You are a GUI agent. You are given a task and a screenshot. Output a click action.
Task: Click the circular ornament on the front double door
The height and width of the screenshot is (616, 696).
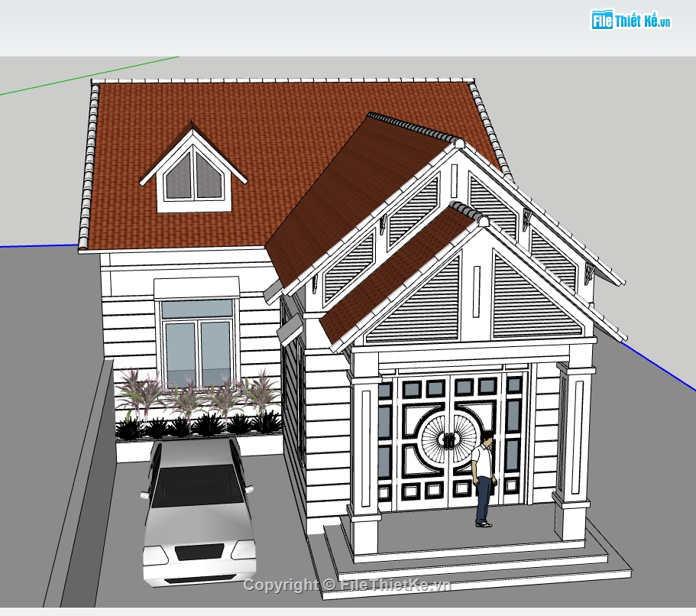pos(449,439)
